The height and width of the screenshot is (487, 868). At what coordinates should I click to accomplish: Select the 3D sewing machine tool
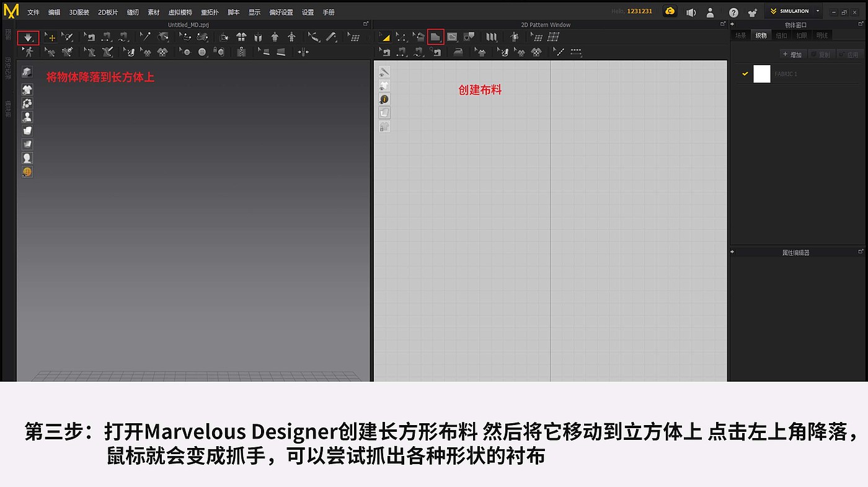coord(91,37)
